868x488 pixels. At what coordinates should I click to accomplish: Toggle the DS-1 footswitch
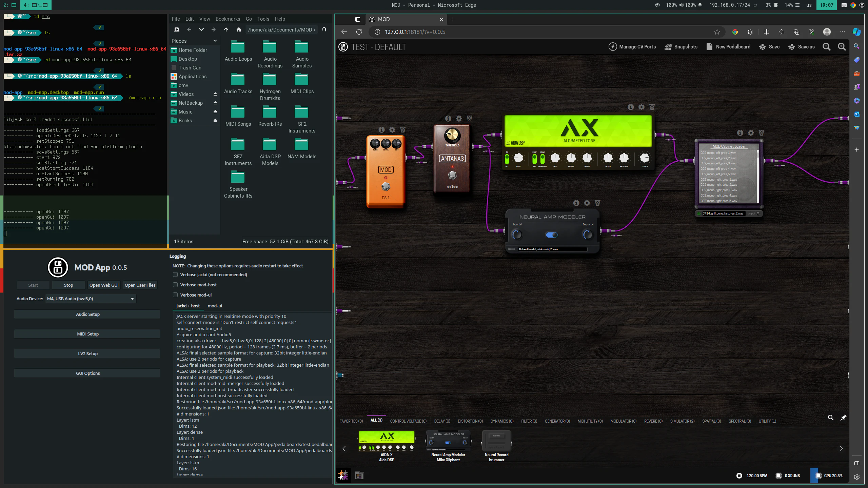(x=386, y=186)
